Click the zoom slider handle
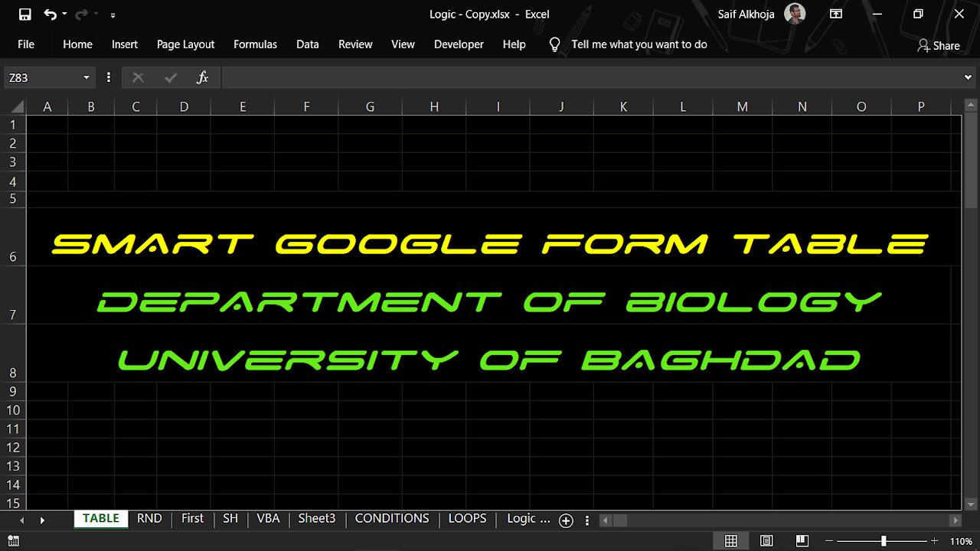The height and width of the screenshot is (551, 980). click(884, 541)
